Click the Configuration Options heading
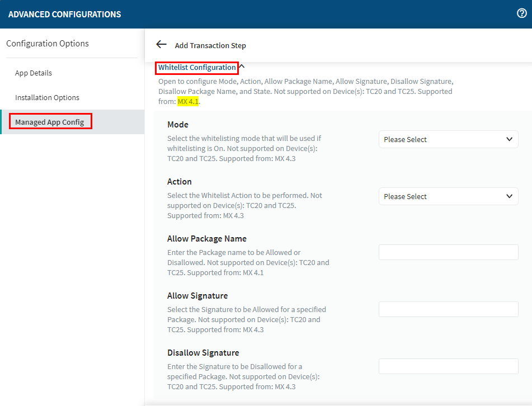This screenshot has width=532, height=406. coord(48,44)
